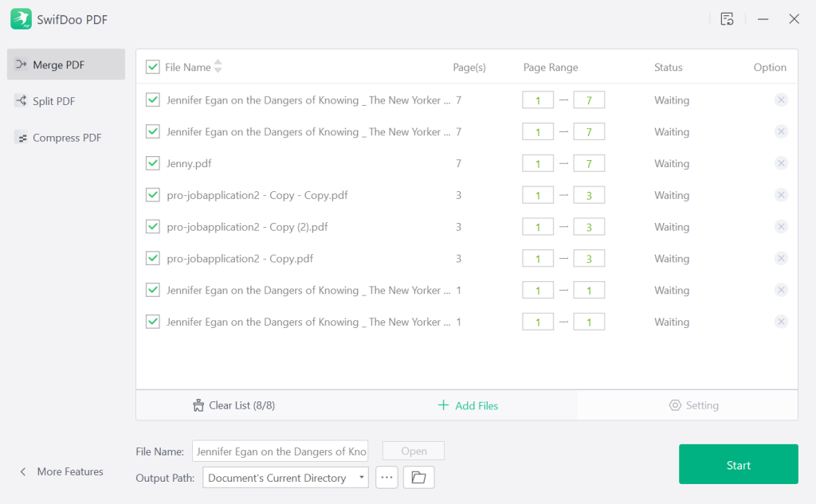Select the Jenny.pdf file name
The height and width of the screenshot is (504, 816).
(x=189, y=163)
